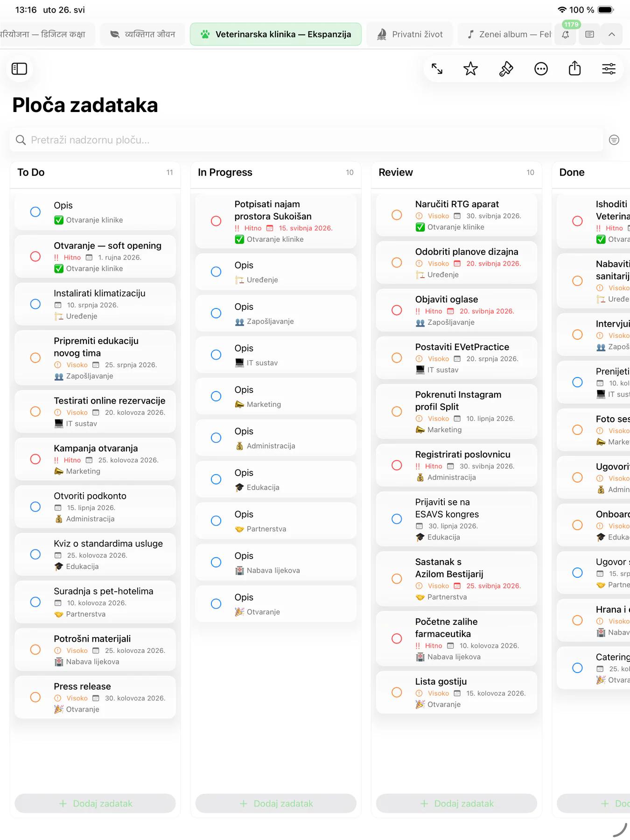Add a task to Done column
The width and height of the screenshot is (630, 840).
click(x=594, y=804)
